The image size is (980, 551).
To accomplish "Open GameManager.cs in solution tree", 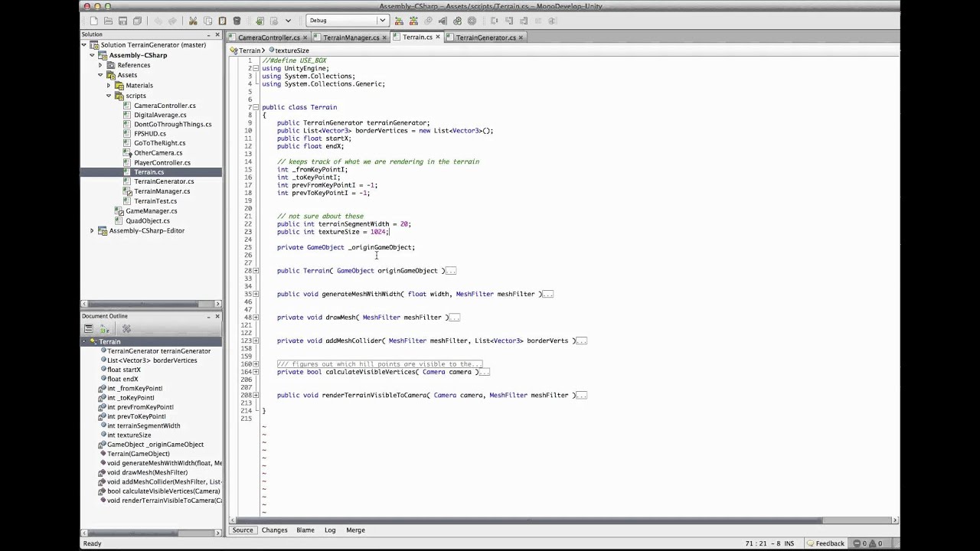I will [x=152, y=210].
